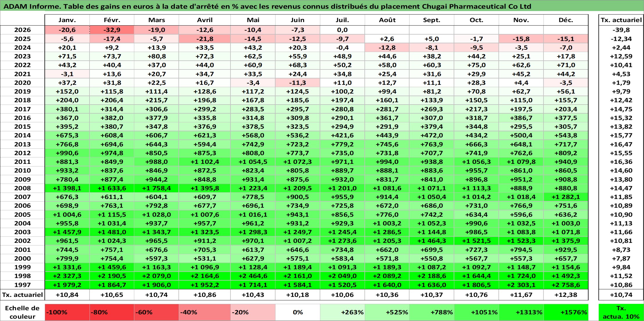Select the +2 758,6 cell for Déc. 1997
The height and width of the screenshot is (321, 644).
tap(566, 285)
